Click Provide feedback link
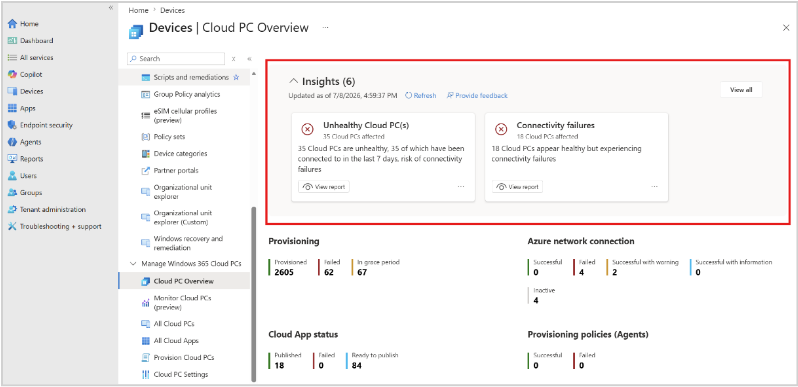 click(477, 95)
